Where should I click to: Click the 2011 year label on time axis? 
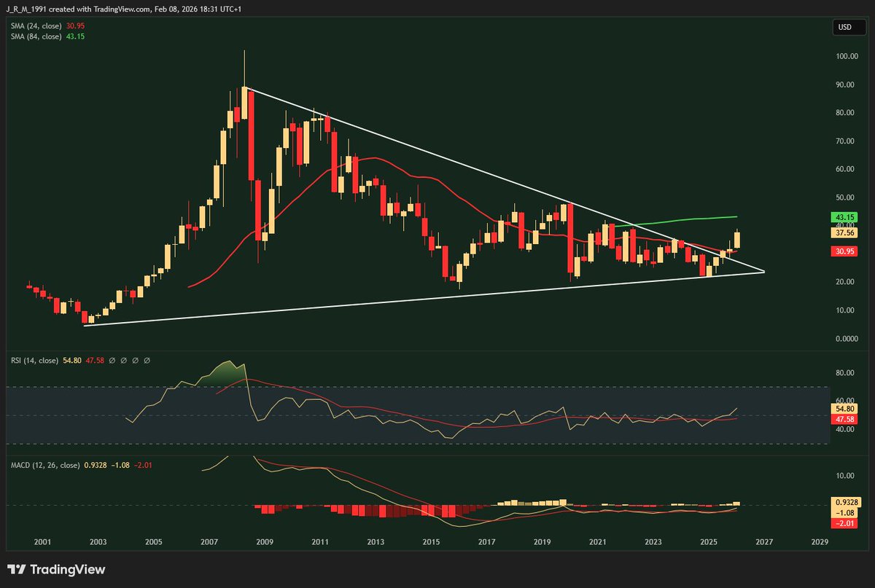(x=320, y=543)
